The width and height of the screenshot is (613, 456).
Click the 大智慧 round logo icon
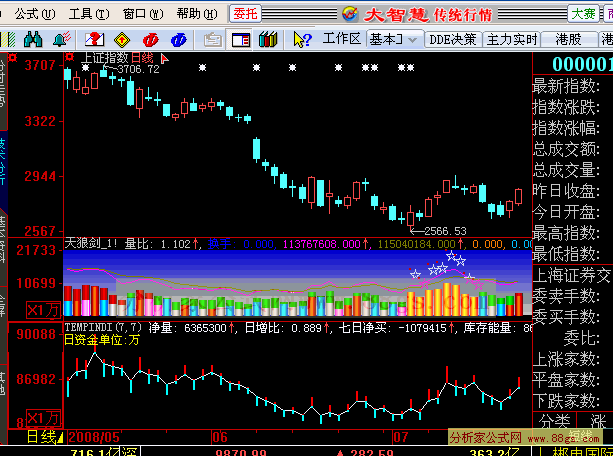[350, 14]
